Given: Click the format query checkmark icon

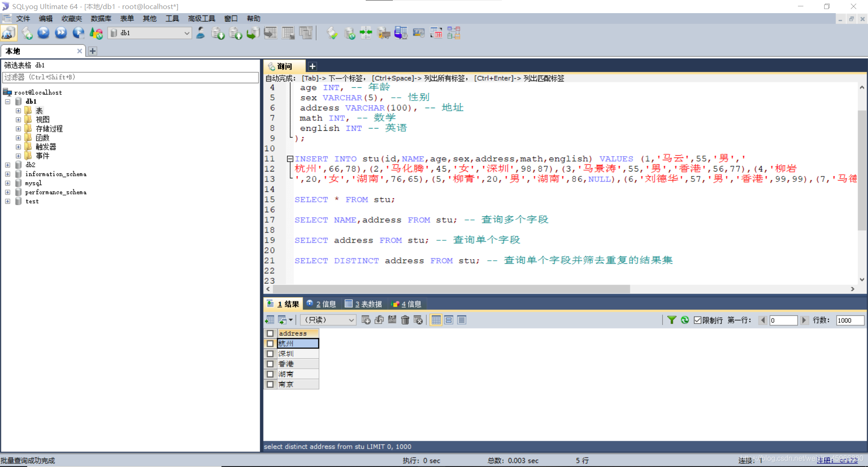Looking at the screenshot, I should [x=332, y=33].
